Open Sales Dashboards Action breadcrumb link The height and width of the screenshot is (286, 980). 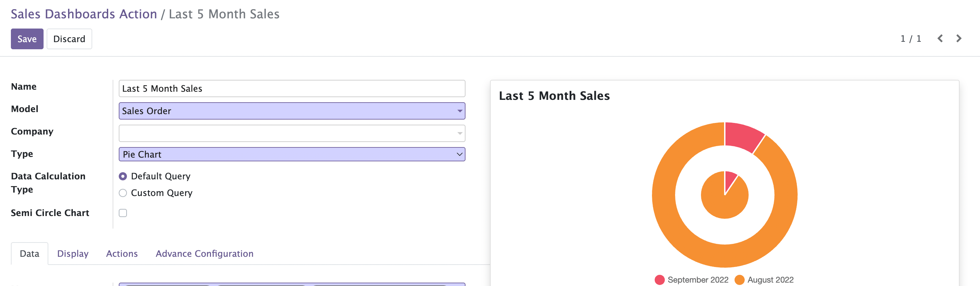click(84, 14)
